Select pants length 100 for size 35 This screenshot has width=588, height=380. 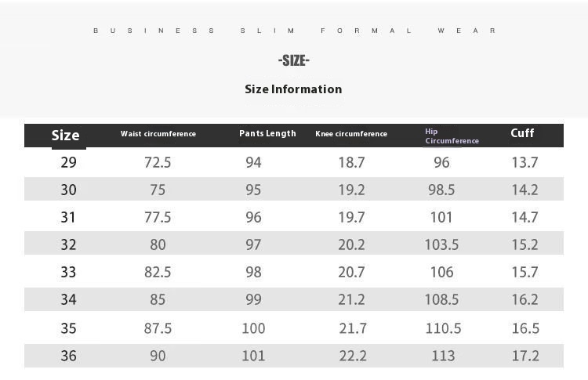[253, 328]
